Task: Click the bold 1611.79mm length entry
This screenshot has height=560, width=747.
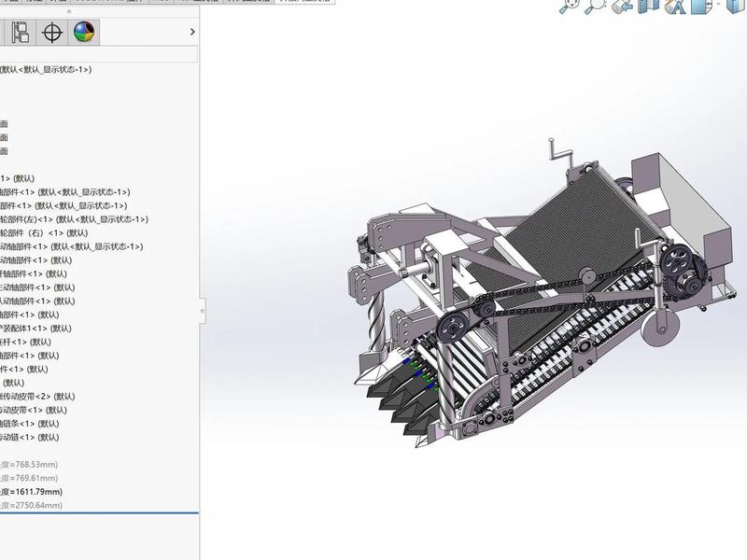Action: pyautogui.click(x=32, y=492)
